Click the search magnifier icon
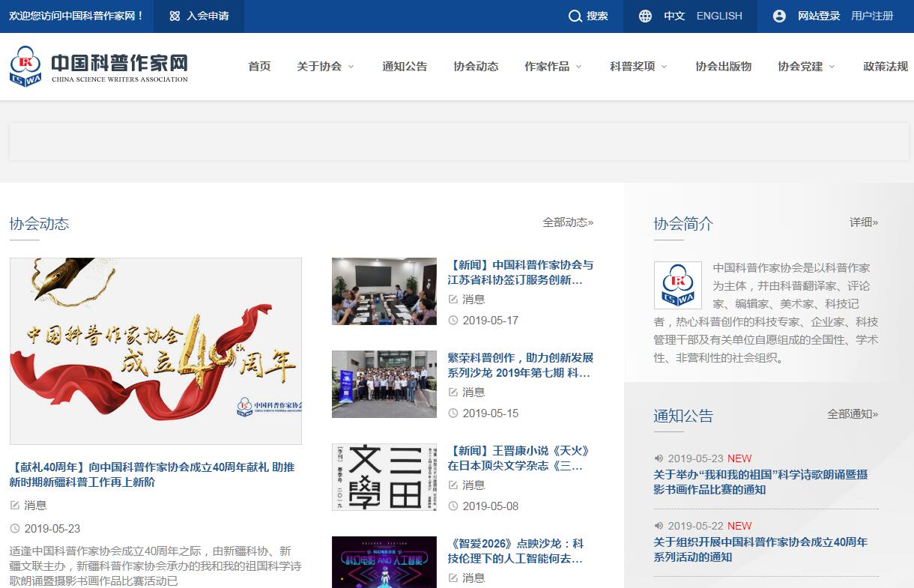The width and height of the screenshot is (914, 588). pyautogui.click(x=575, y=16)
